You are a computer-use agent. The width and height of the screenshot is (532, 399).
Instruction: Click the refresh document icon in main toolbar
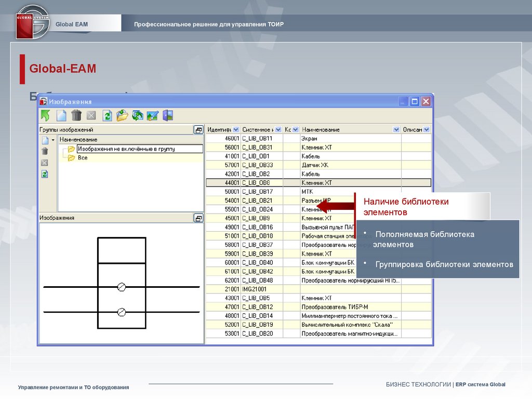pyautogui.click(x=107, y=115)
